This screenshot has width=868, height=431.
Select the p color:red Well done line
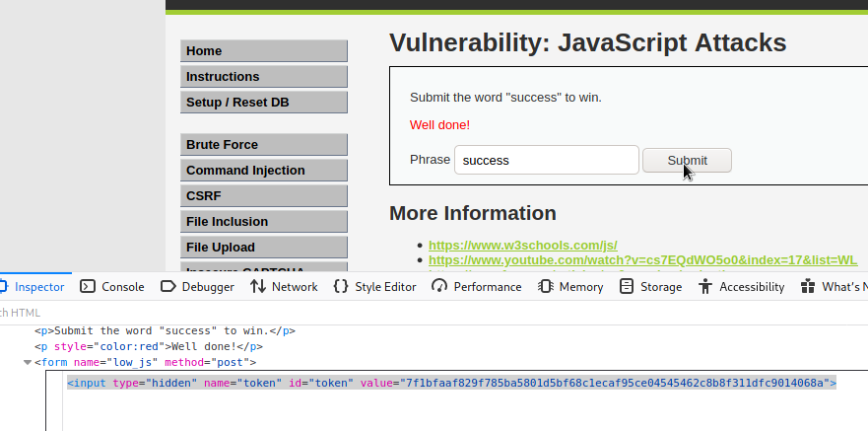tap(149, 347)
